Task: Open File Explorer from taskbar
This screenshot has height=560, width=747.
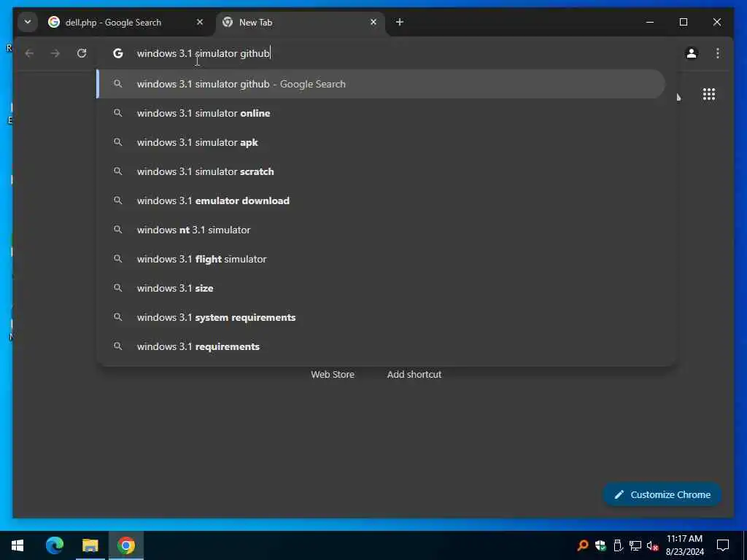Action: (x=90, y=545)
